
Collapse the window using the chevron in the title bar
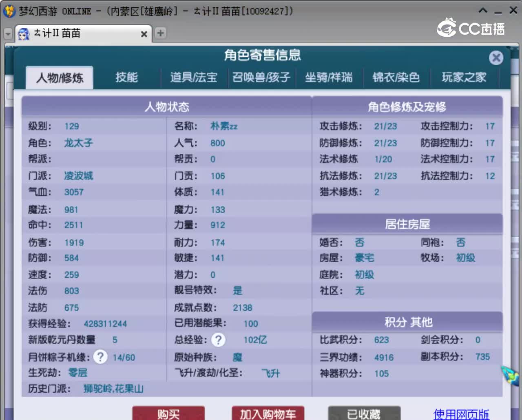click(483, 11)
